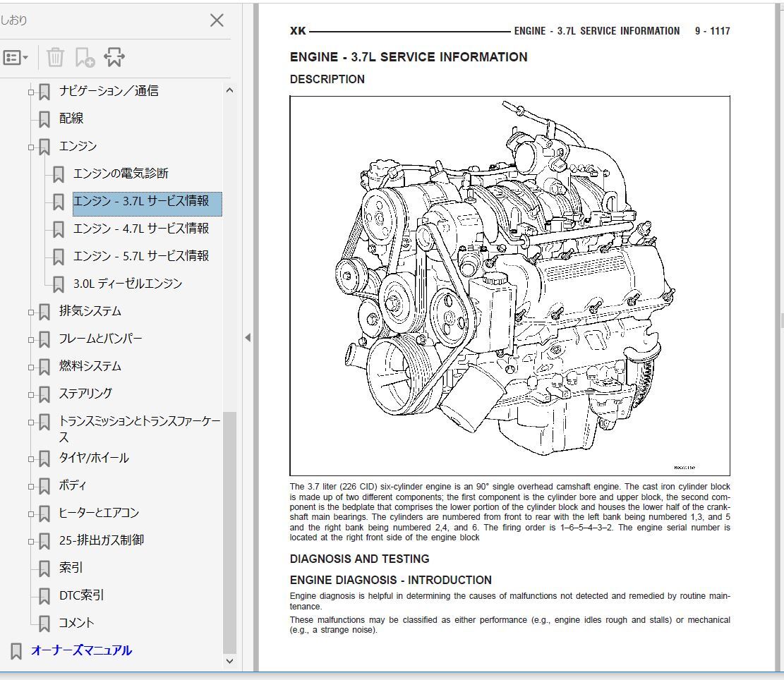Click the DIAGNOSIS AND TESTING heading

(x=359, y=559)
